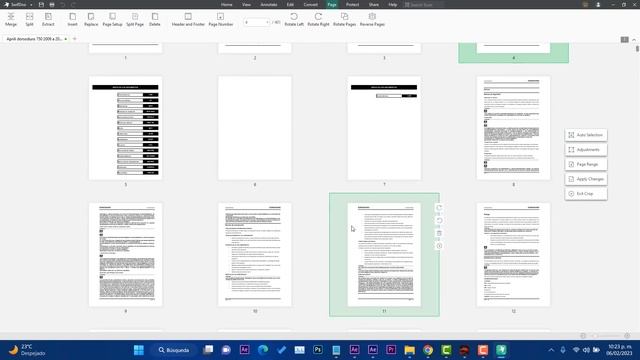Click the undo arrow in title bar
Image resolution: width=640 pixels, height=360 pixels.
62,4
